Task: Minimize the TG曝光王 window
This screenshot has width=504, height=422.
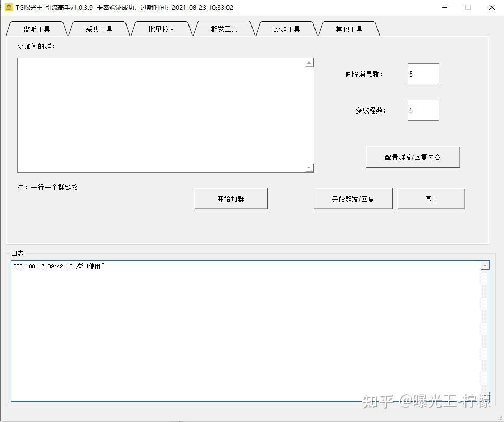Action: (x=445, y=7)
